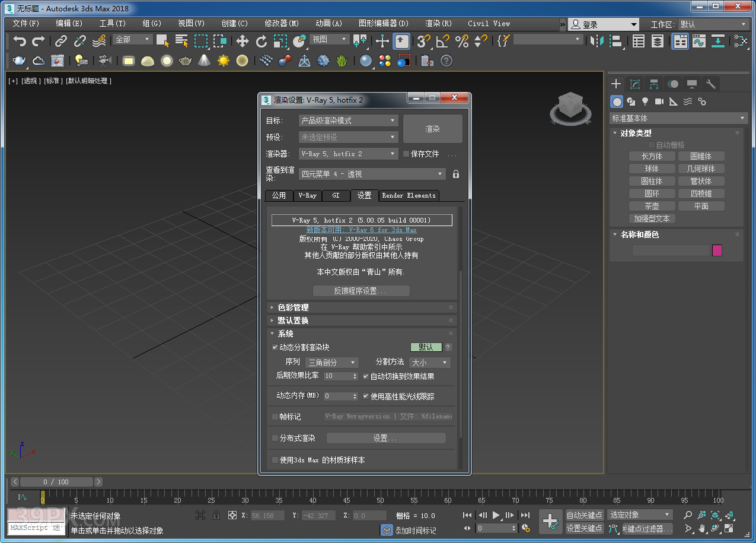Click the Undo arrow icon

pyautogui.click(x=20, y=41)
